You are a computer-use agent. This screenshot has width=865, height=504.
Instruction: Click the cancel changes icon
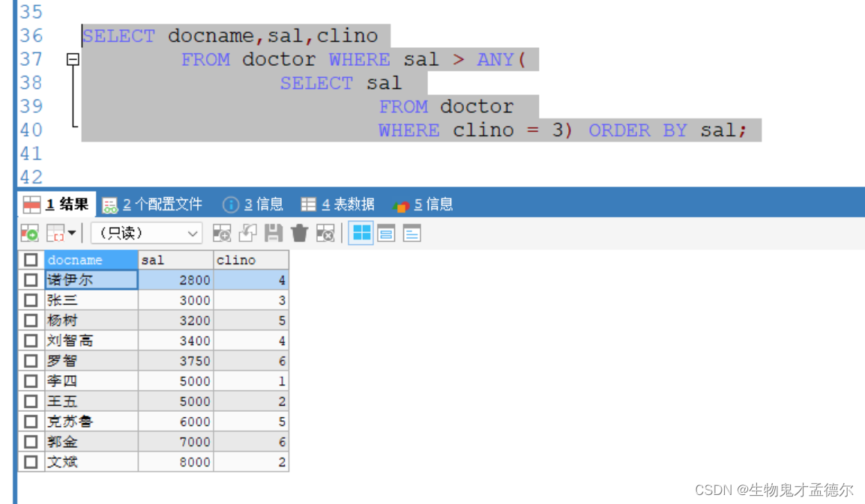325,233
